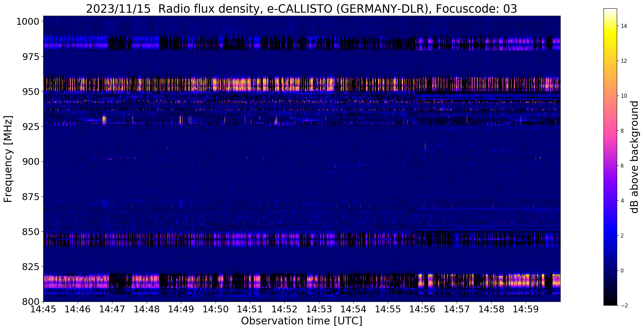Click the colorbar tick label 12
Screen dimensions: 644x330
coord(624,61)
